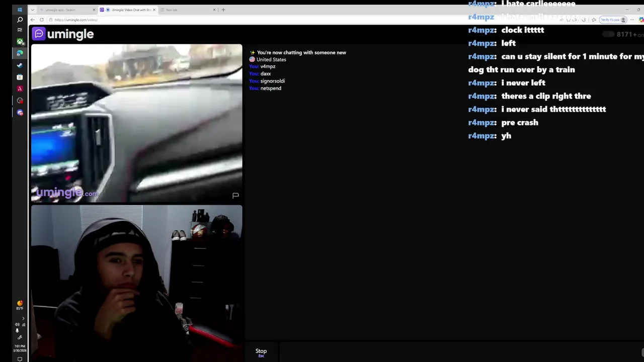
Task: Open Steam from the taskbar
Action: coord(20,65)
